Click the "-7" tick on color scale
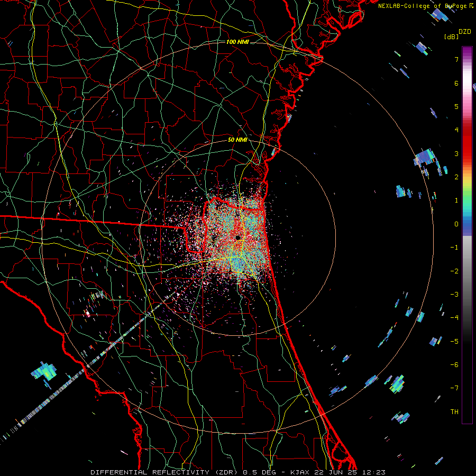 pos(454,388)
